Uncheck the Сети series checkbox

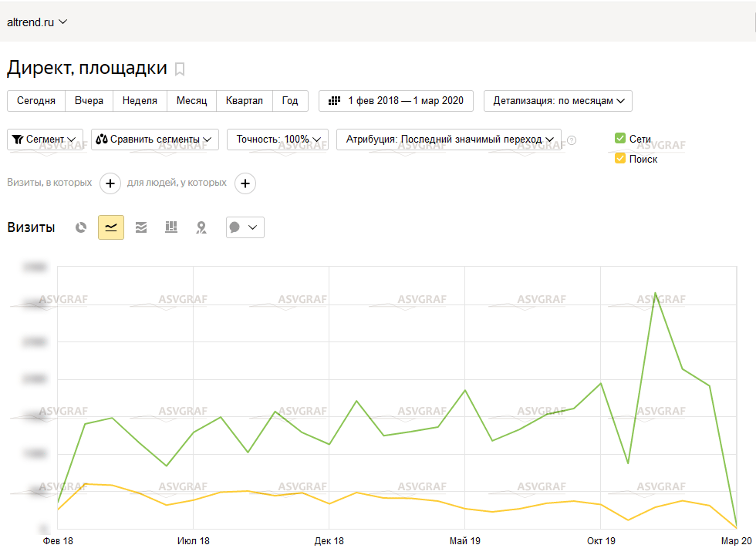click(x=620, y=138)
